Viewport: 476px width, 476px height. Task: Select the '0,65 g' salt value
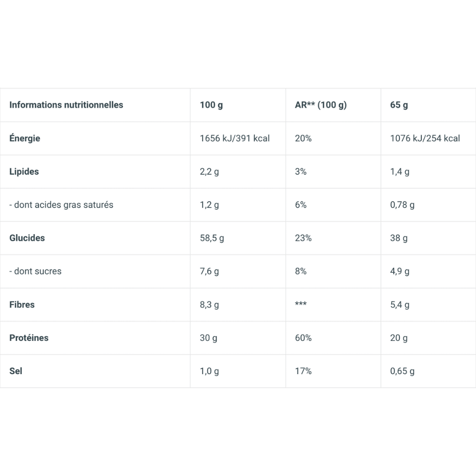402,371
